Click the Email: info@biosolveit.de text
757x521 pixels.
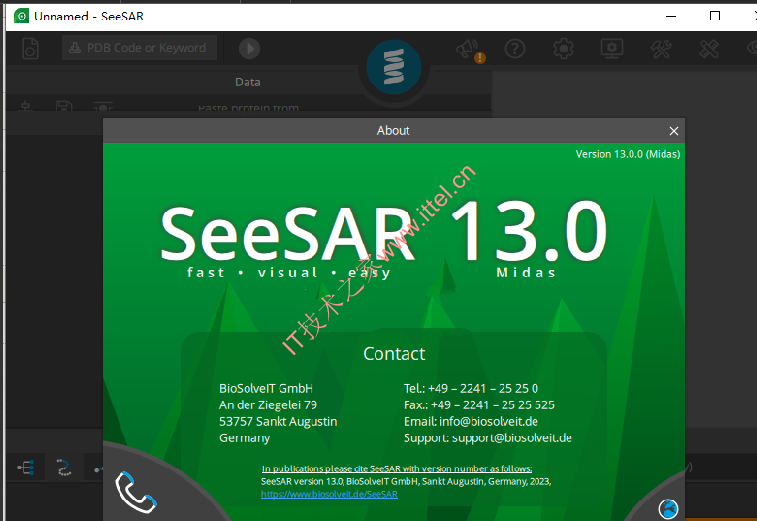pos(471,422)
